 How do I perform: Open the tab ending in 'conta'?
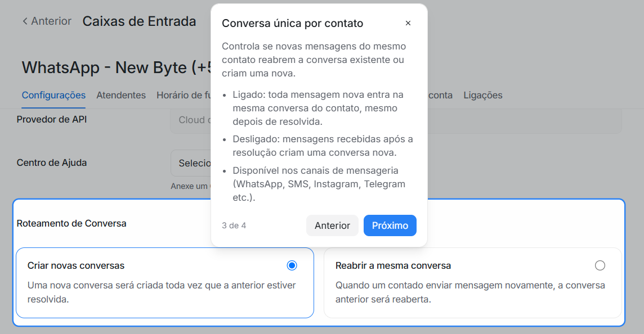pos(440,95)
